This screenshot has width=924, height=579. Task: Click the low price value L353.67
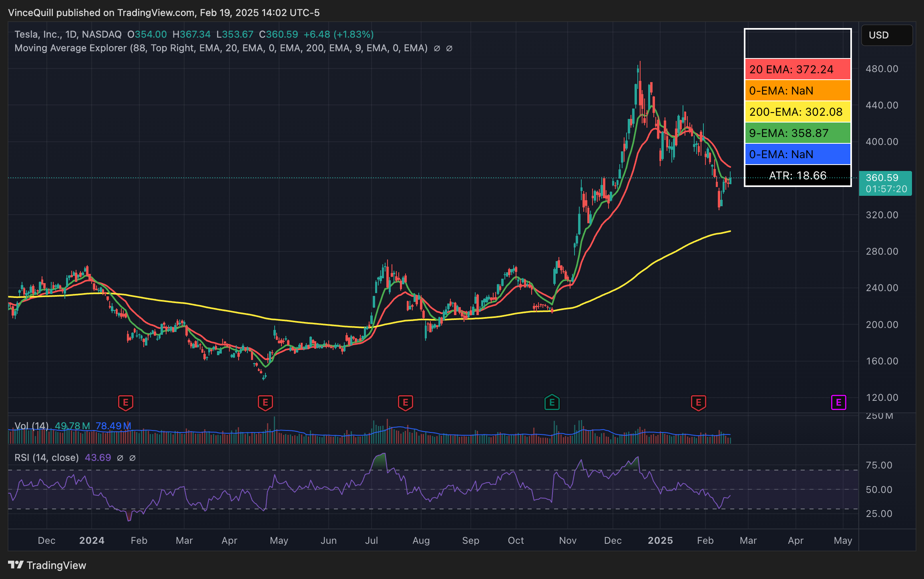tap(235, 34)
